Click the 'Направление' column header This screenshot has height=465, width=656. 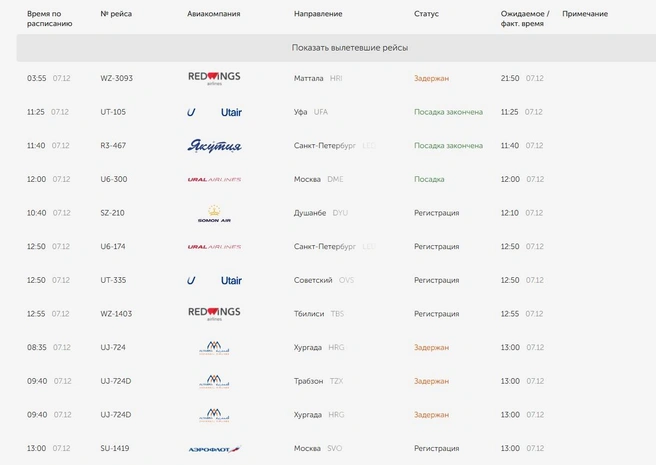(318, 14)
